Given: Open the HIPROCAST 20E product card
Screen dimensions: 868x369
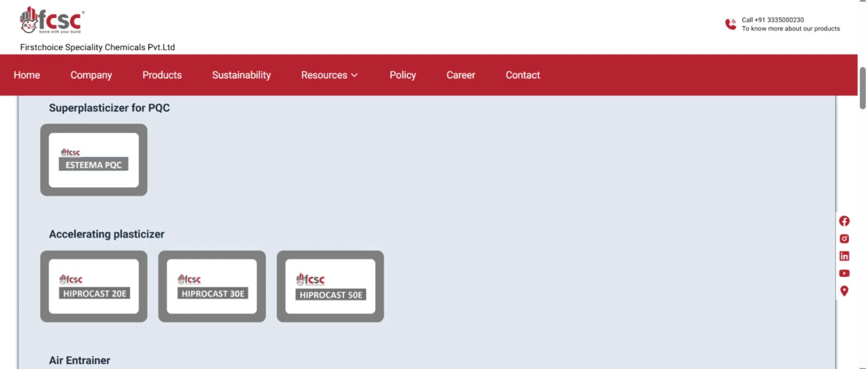Looking at the screenshot, I should click(x=94, y=286).
